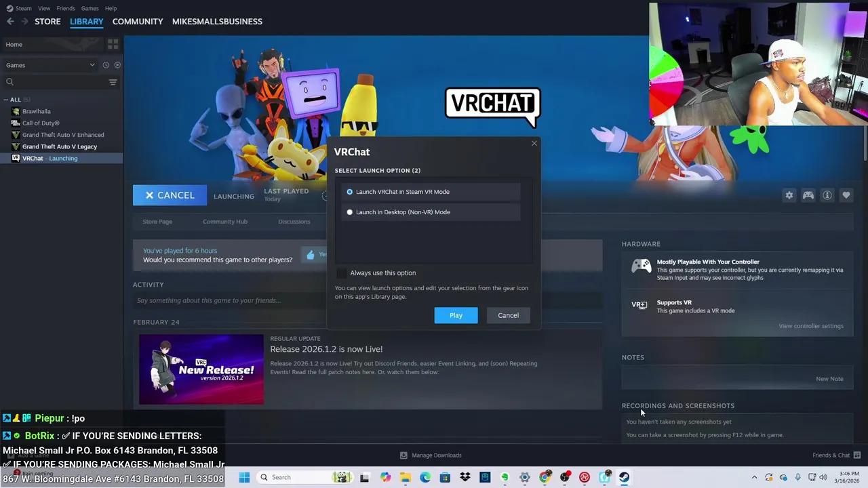Open the New Release 2026.1.2 thumbnail
The width and height of the screenshot is (868, 488).
click(x=201, y=369)
